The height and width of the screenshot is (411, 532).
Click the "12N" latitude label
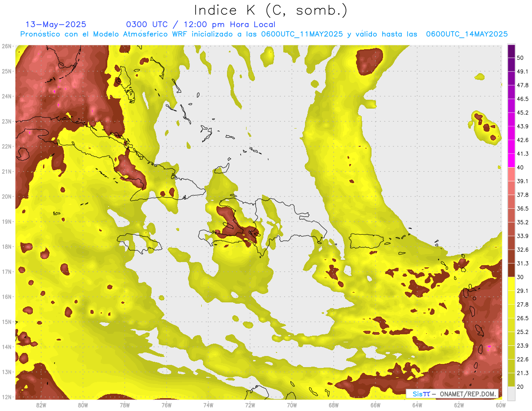pyautogui.click(x=6, y=397)
